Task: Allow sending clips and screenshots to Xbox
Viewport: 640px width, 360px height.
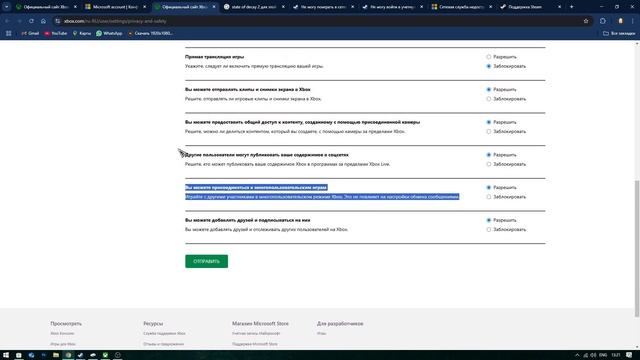Action: pos(489,89)
